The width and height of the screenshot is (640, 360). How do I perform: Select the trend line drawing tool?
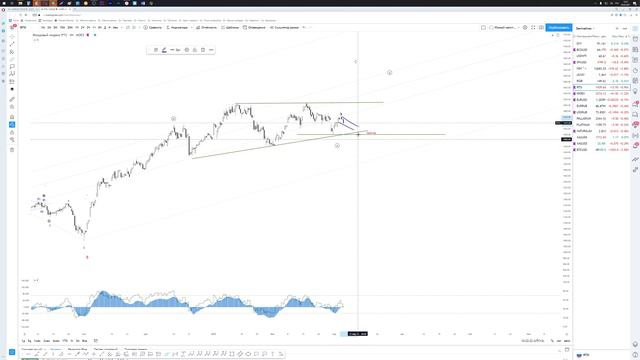pos(12,44)
